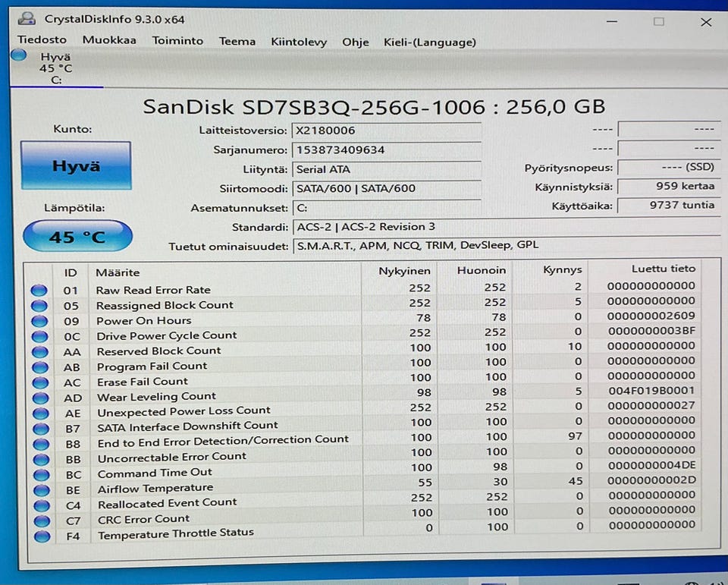The width and height of the screenshot is (728, 585).
Task: Click status orb for Power On Hours
Action: point(39,321)
